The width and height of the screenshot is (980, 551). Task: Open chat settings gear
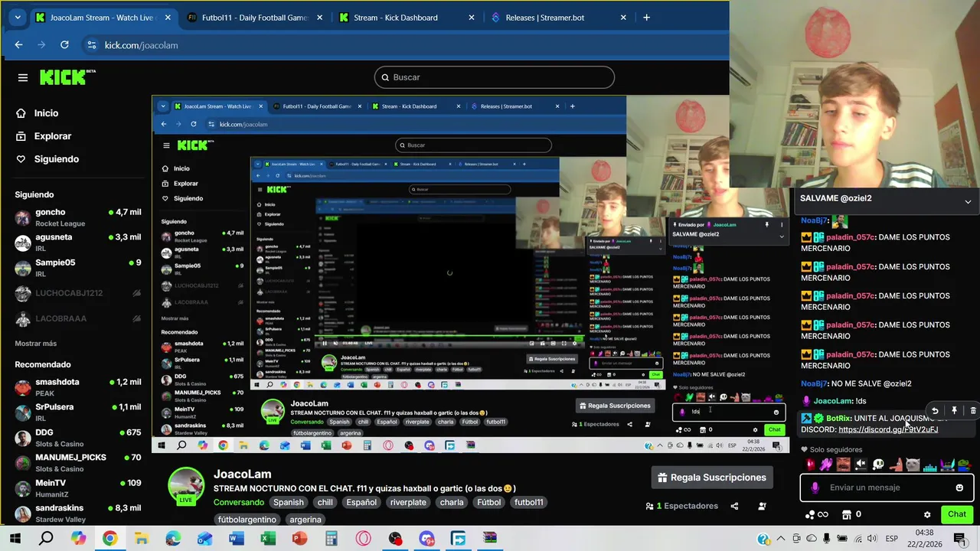[927, 515]
